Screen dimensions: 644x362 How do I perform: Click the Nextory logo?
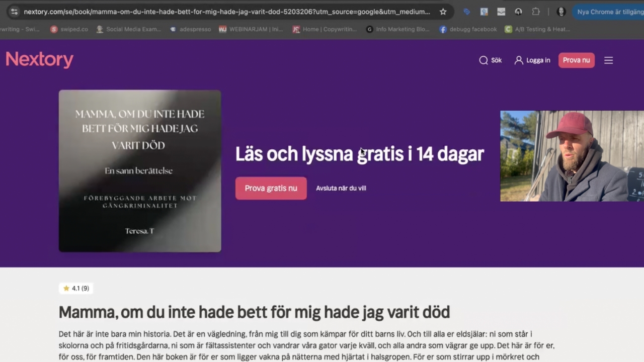tap(39, 60)
